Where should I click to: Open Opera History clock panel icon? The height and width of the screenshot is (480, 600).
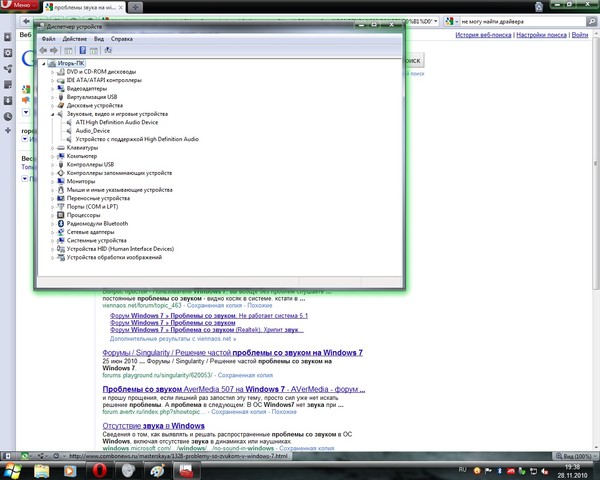tap(8, 116)
